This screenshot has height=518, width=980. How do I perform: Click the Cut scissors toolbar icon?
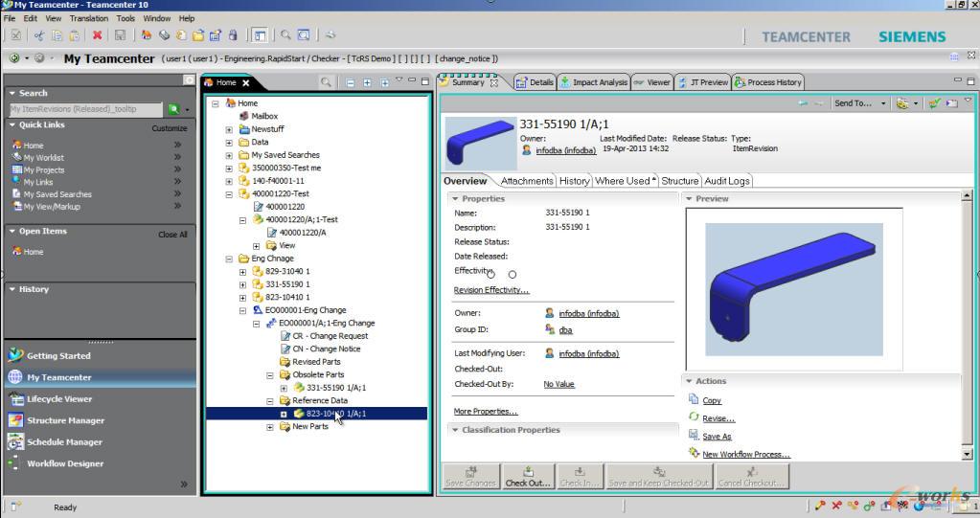click(x=39, y=35)
